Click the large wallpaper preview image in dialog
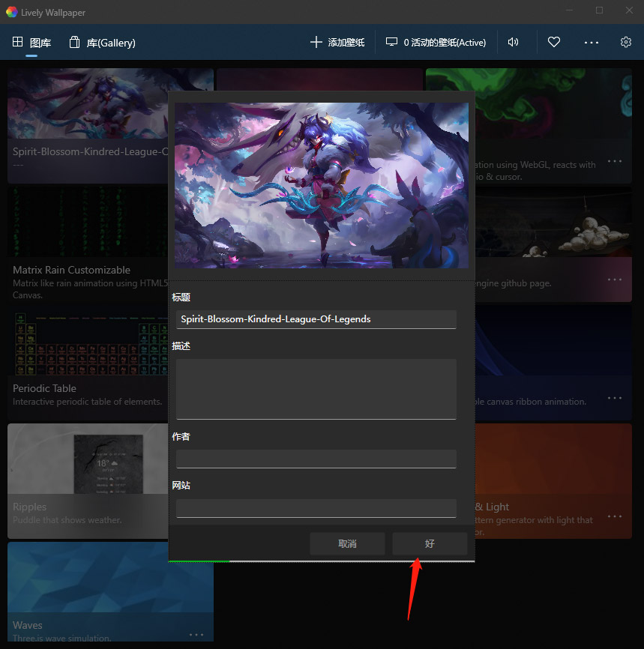644x649 pixels. click(x=322, y=185)
